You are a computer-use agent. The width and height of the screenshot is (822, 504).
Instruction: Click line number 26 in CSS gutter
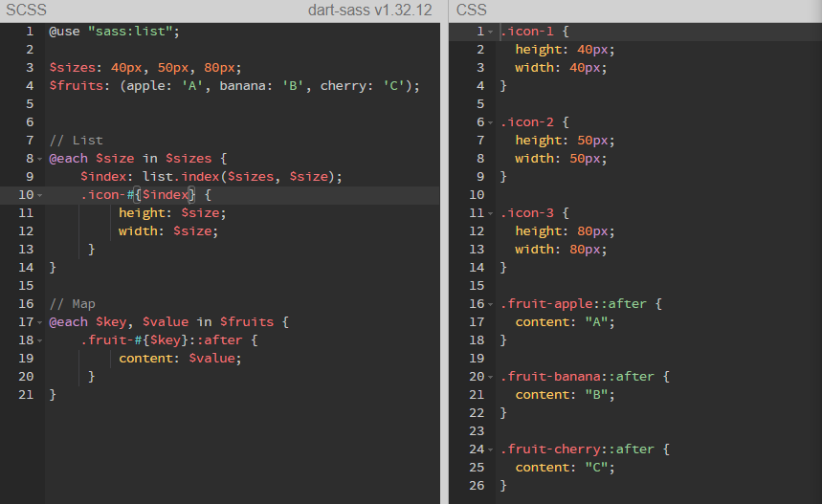pos(477,486)
